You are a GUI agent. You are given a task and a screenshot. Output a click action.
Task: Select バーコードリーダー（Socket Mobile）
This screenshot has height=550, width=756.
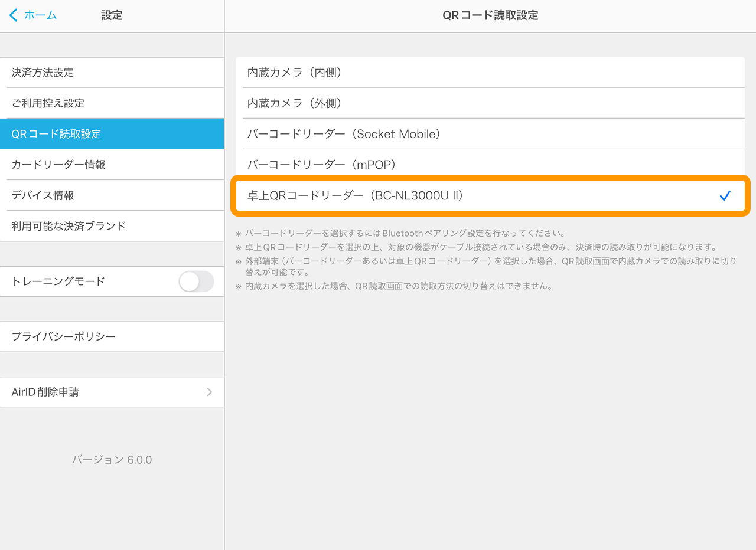[490, 134]
